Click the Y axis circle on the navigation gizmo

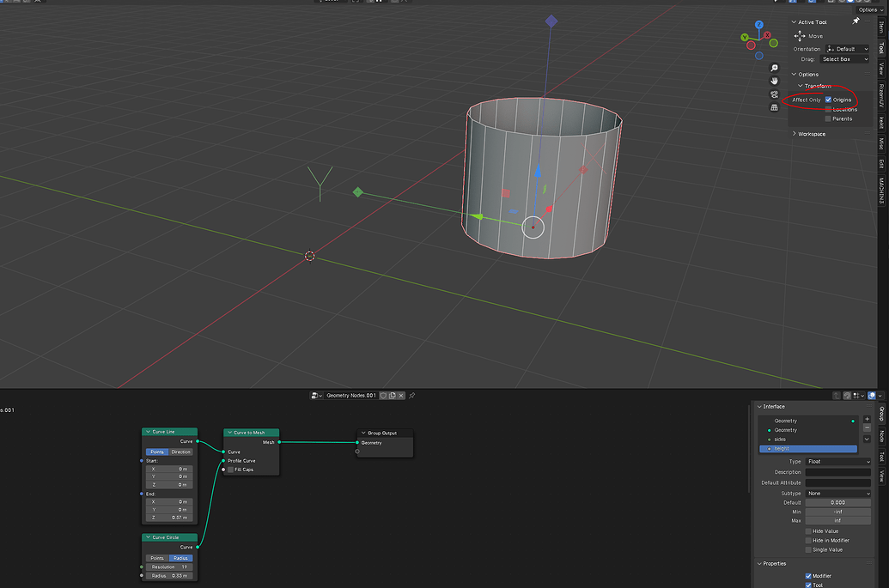[745, 38]
